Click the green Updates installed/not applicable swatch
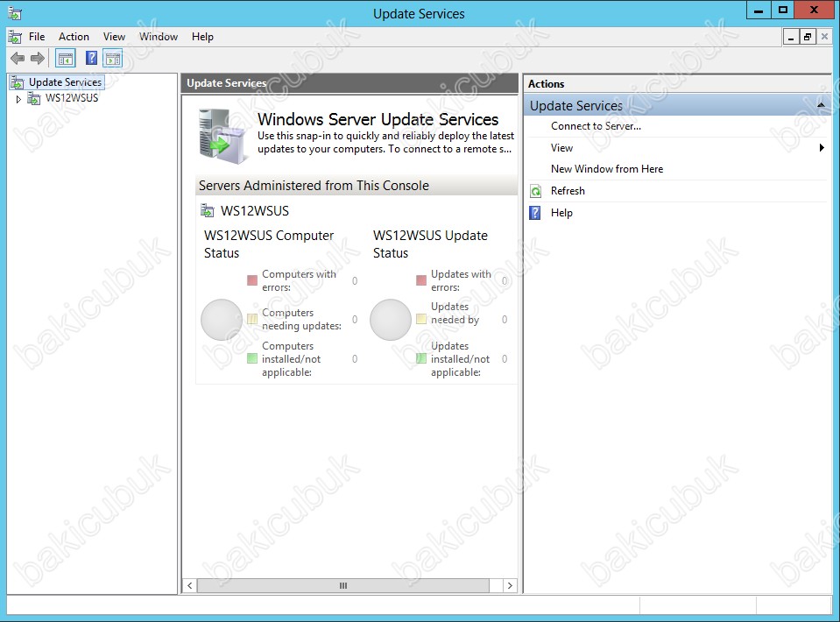Viewport: 840px width, 622px height. coord(421,358)
